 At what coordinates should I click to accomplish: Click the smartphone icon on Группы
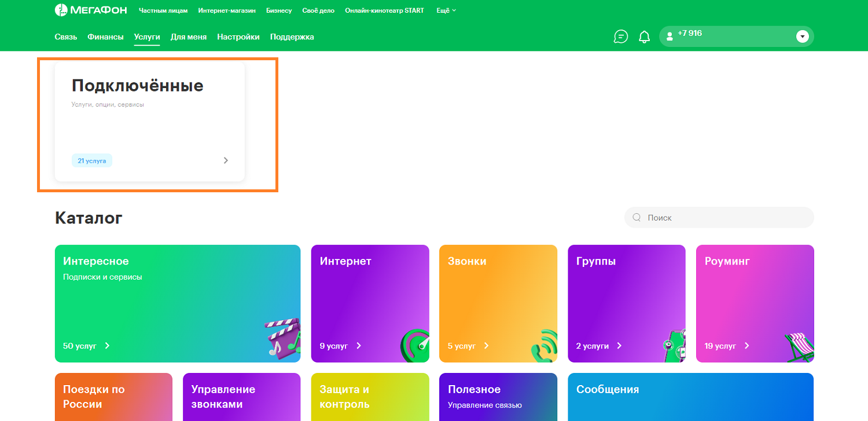674,345
